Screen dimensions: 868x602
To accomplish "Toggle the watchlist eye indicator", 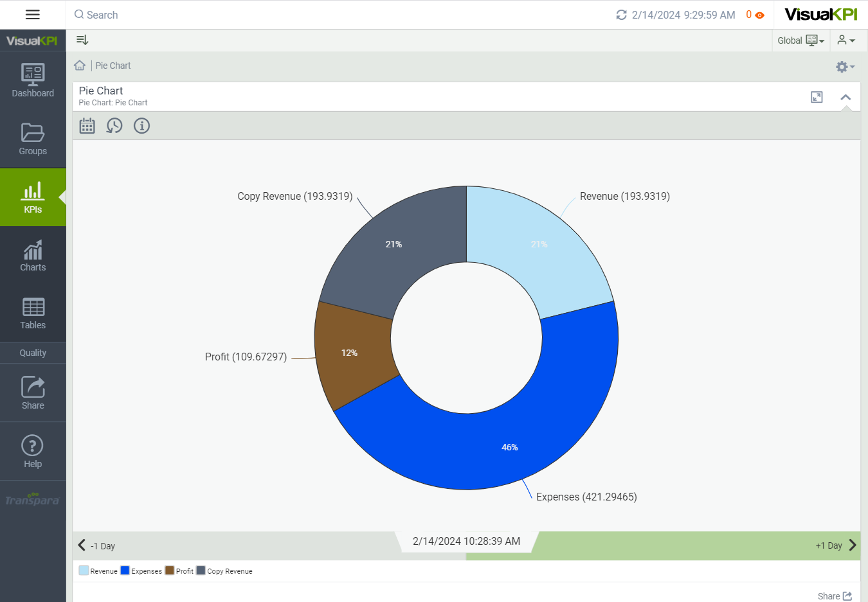I will [x=759, y=15].
